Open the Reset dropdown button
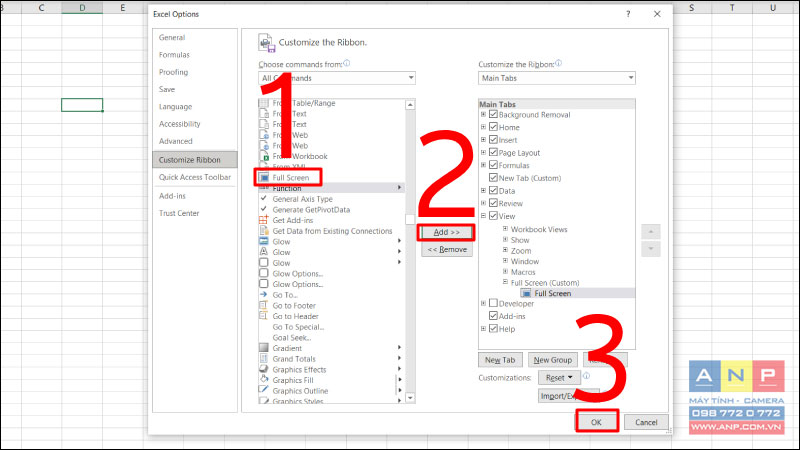800x450 pixels. click(x=559, y=378)
